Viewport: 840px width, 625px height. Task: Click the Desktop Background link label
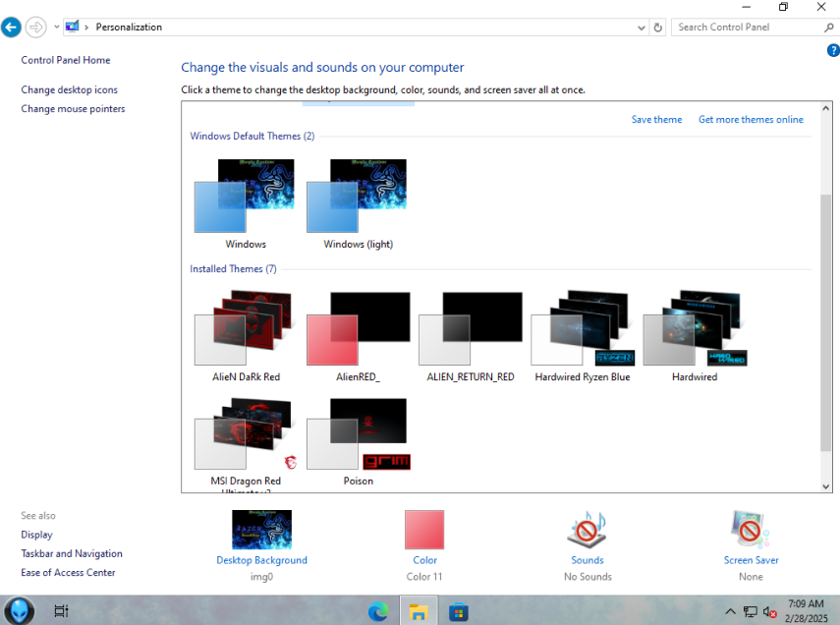click(261, 560)
